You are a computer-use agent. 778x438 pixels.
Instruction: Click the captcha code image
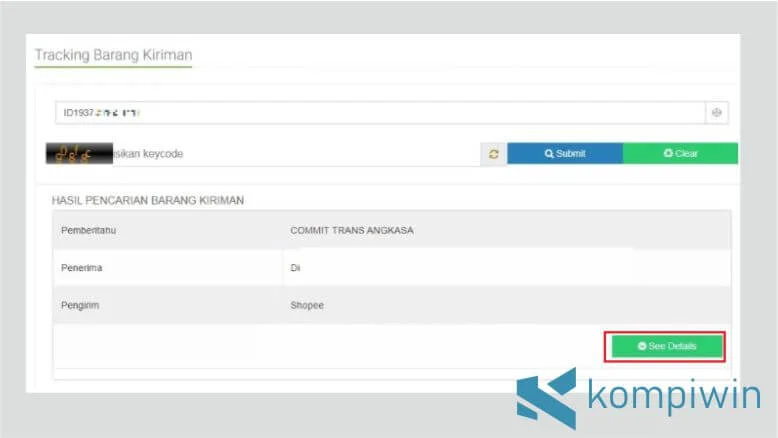pos(79,154)
